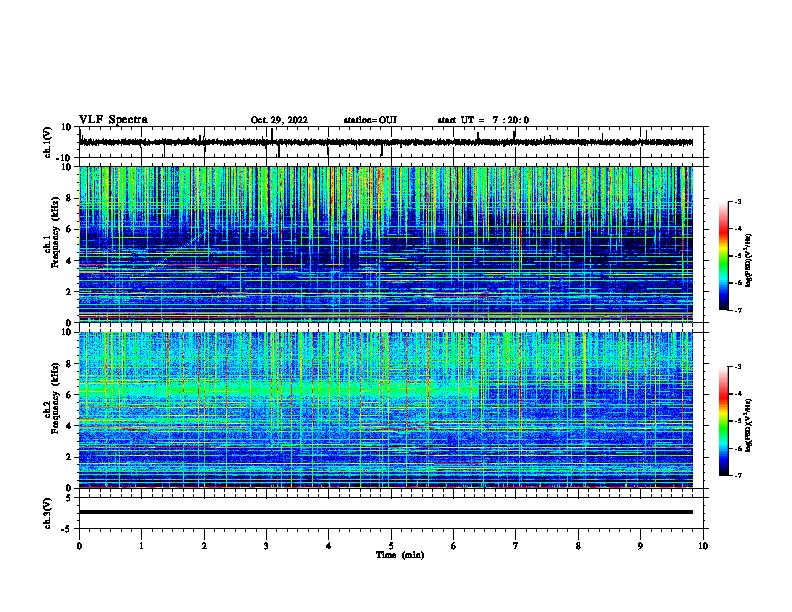Image resolution: width=792 pixels, height=612 pixels.
Task: Select the ch.1 "Frequency (kHz)" axis label
Action: (x=56, y=233)
